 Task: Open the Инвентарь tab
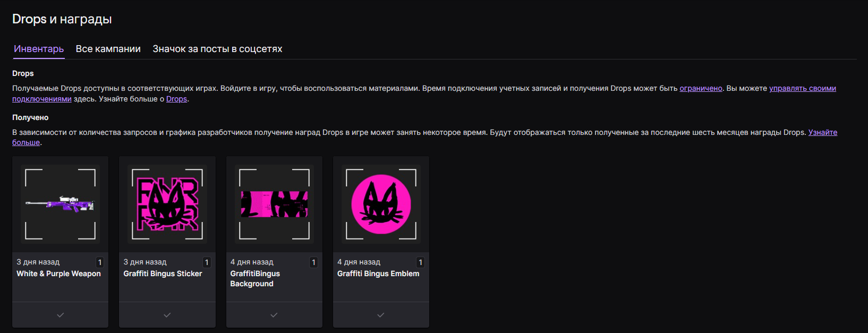click(x=39, y=49)
